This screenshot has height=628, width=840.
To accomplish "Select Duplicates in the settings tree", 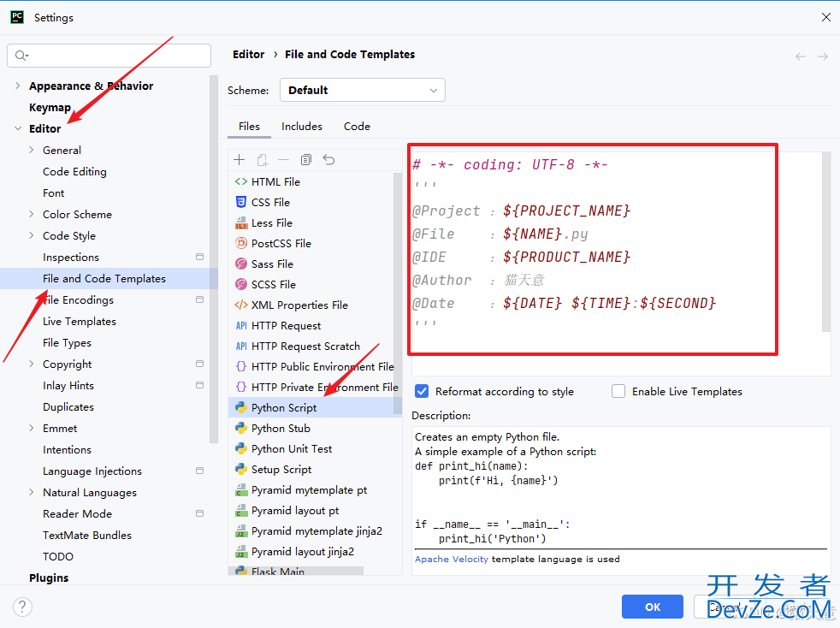I will (x=68, y=406).
